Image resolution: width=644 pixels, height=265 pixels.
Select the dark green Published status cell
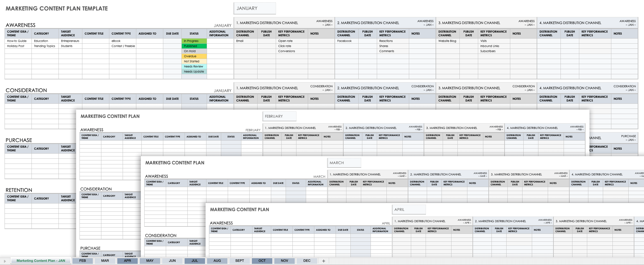tap(194, 46)
